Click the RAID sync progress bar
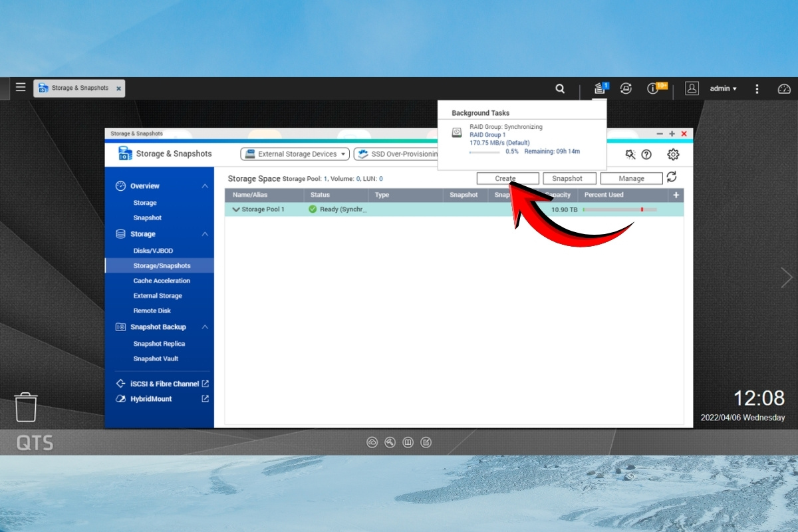Screen dimensions: 798x532 click(x=484, y=152)
